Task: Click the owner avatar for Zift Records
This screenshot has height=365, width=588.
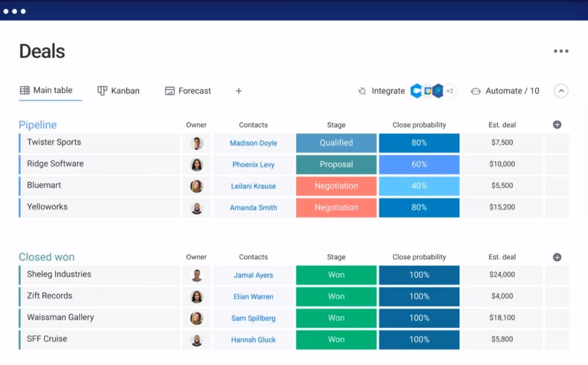Action: (x=197, y=297)
